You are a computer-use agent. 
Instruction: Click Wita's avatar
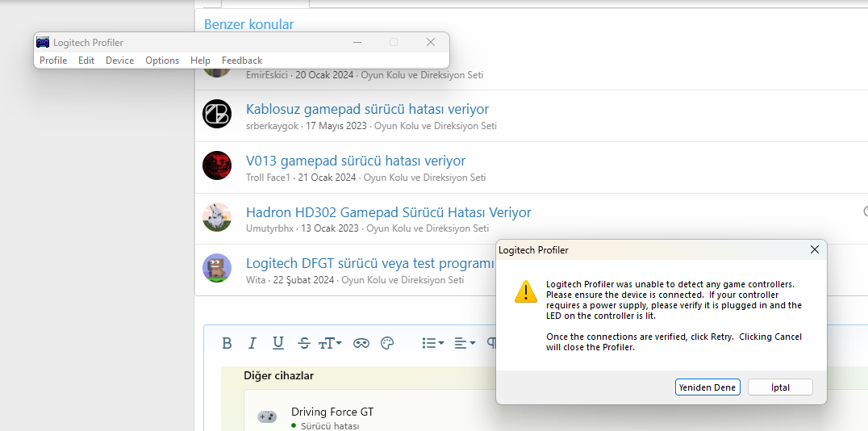click(216, 268)
